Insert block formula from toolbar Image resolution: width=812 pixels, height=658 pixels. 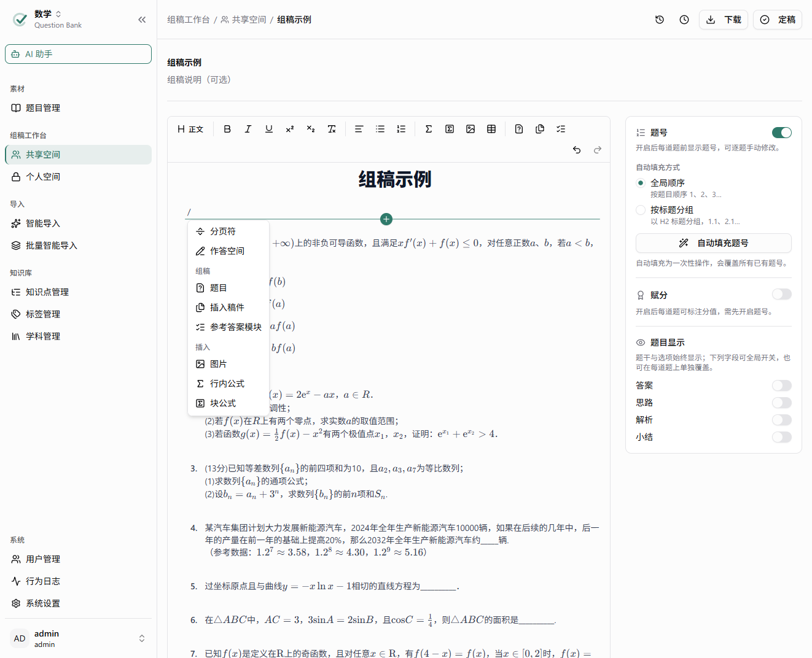click(x=450, y=129)
